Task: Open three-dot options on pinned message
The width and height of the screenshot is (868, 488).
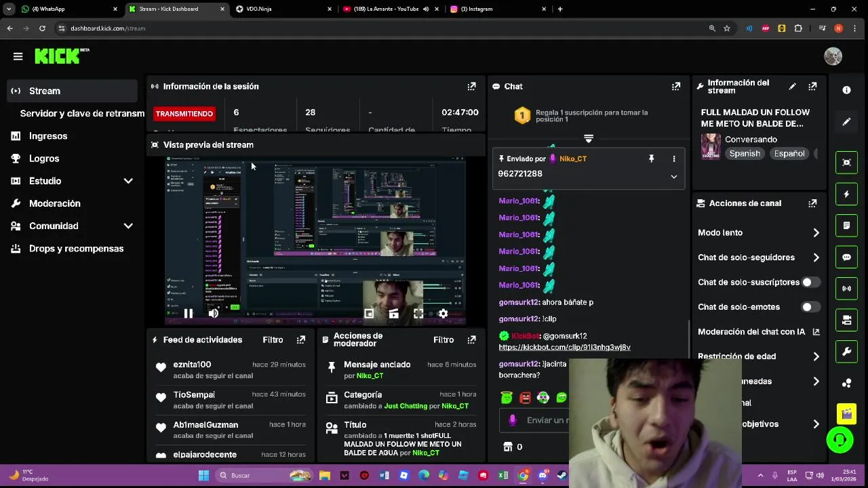Action: 673,159
